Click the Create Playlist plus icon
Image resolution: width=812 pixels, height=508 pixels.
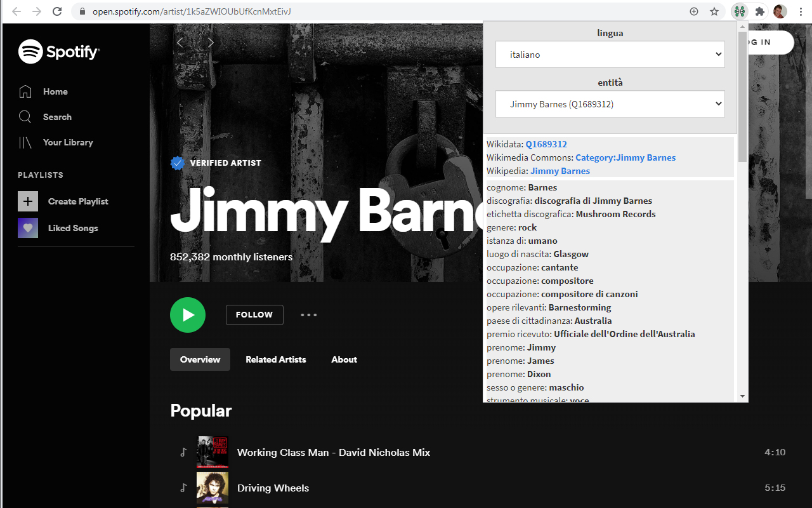[28, 201]
